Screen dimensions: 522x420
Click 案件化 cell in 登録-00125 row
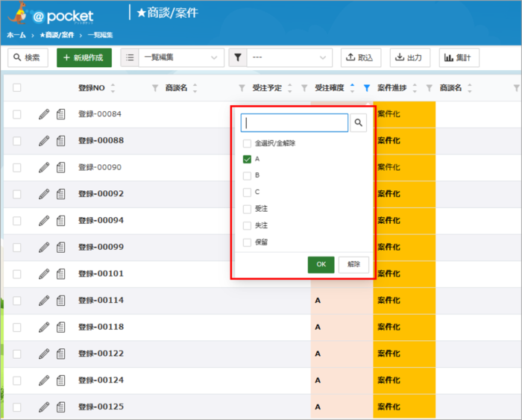pos(404,407)
